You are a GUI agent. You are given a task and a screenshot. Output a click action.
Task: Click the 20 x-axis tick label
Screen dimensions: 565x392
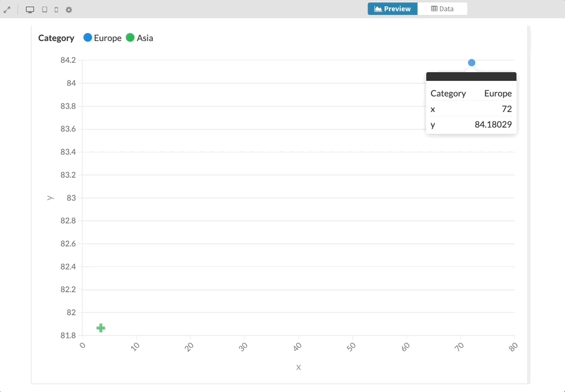point(189,347)
